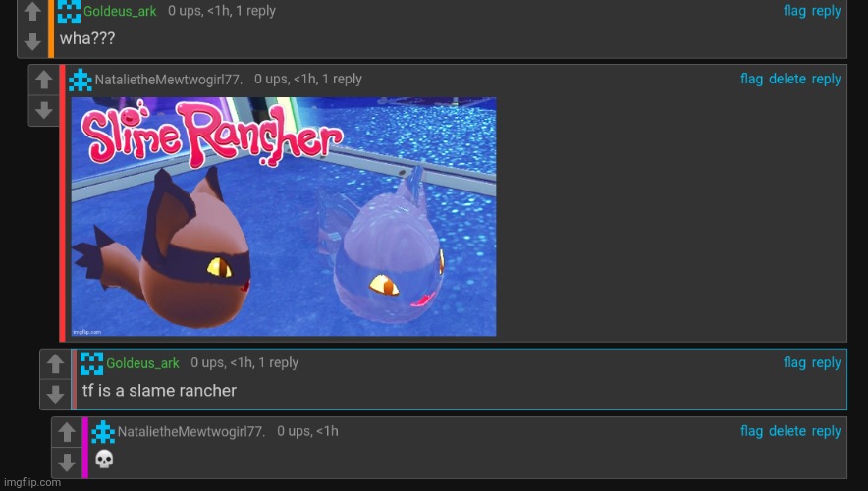Viewport: 868px width, 491px height.
Task: Open the Slime Rancher slimes image
Action: [x=284, y=216]
